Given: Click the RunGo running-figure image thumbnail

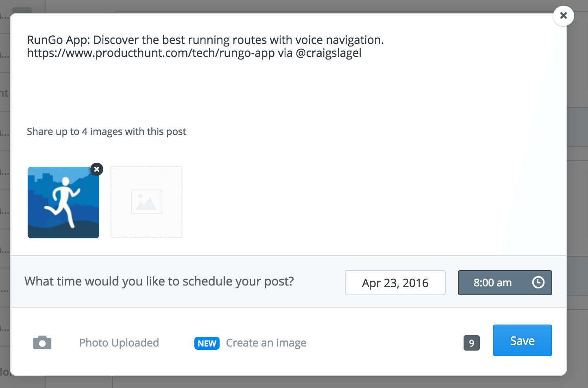Looking at the screenshot, I should (63, 202).
